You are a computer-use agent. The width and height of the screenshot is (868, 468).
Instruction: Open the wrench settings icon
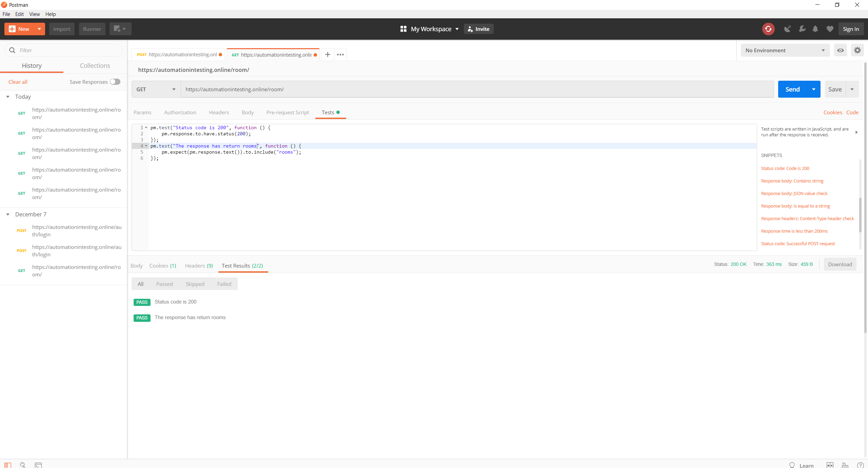(x=802, y=29)
